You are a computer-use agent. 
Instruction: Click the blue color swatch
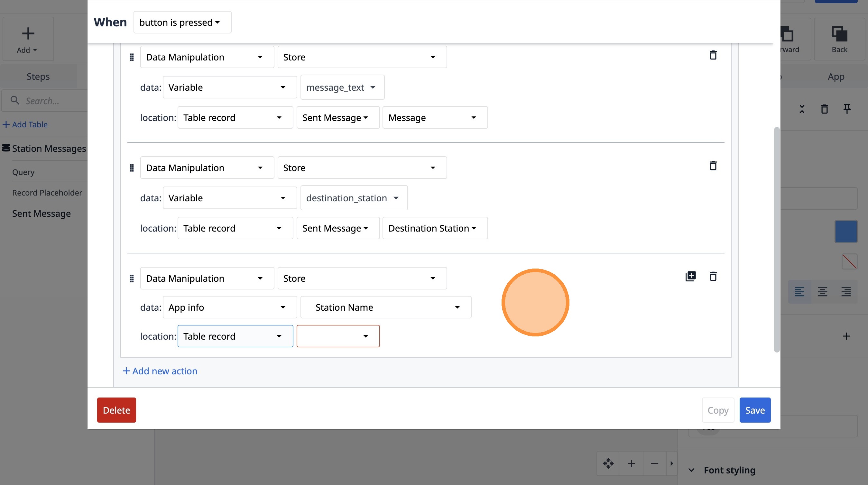click(x=846, y=232)
